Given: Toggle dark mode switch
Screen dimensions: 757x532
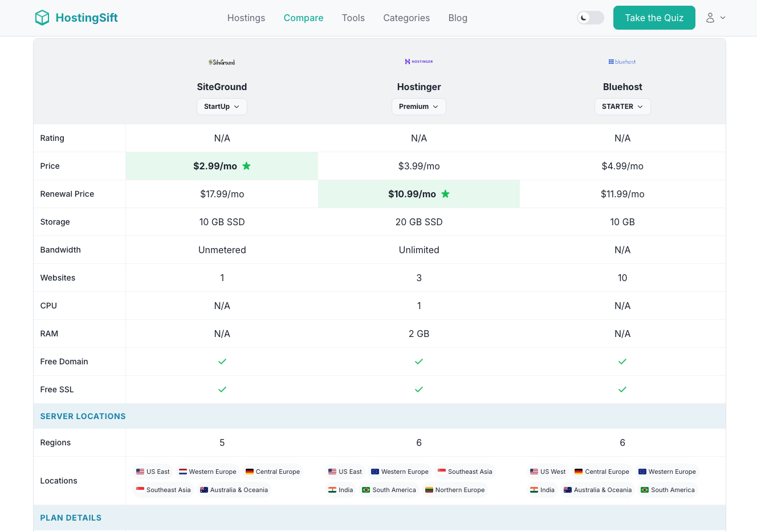Looking at the screenshot, I should (x=591, y=18).
